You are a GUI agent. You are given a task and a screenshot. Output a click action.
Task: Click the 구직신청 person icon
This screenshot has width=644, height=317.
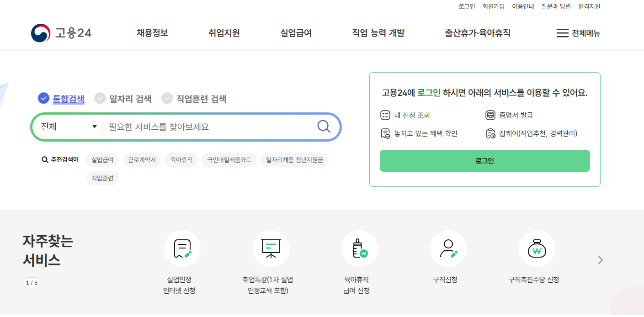point(448,248)
